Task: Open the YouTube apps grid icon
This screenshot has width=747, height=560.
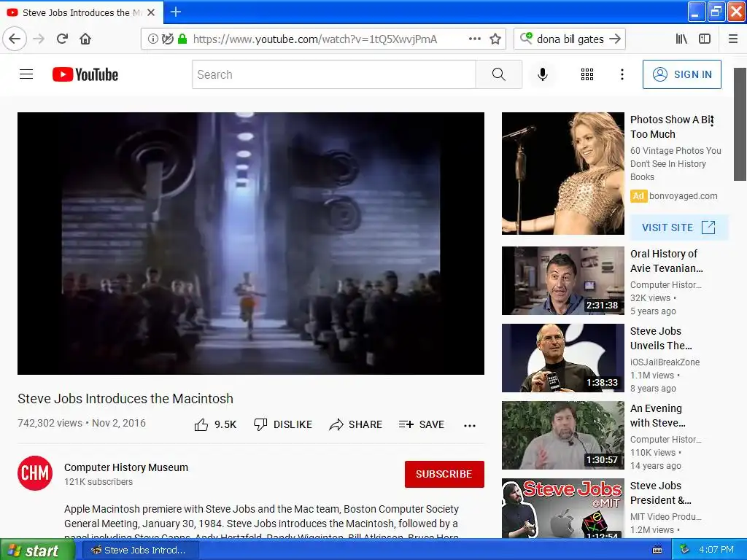Action: (x=587, y=74)
